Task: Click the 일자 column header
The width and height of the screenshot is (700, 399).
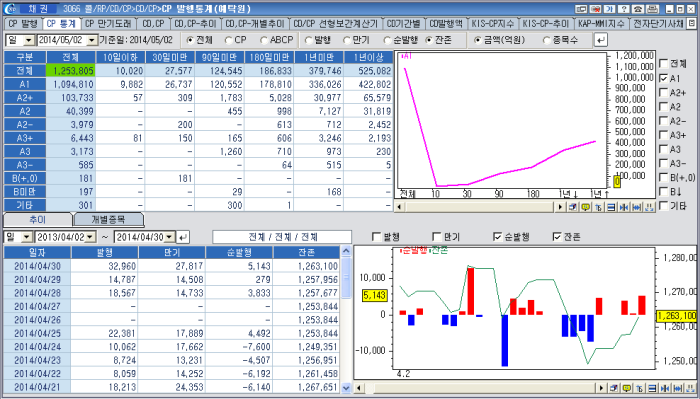Action: 37,253
